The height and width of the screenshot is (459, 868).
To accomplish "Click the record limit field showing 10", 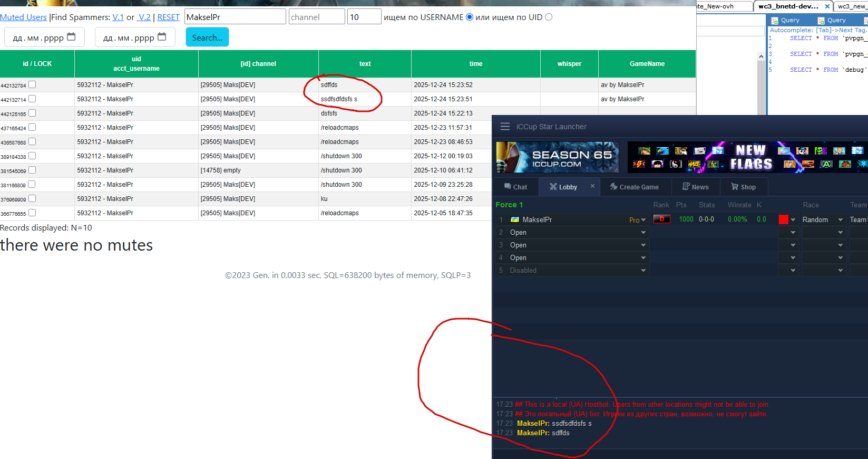I will [364, 17].
